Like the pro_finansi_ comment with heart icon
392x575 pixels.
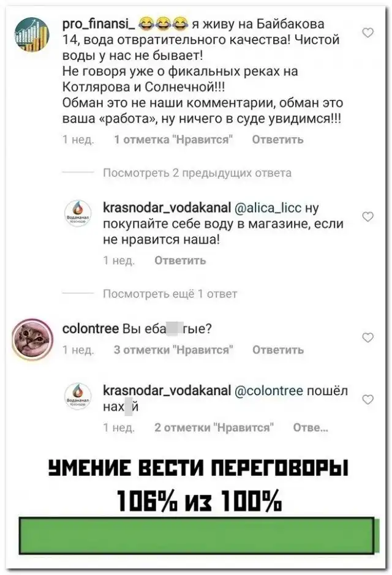(x=367, y=33)
